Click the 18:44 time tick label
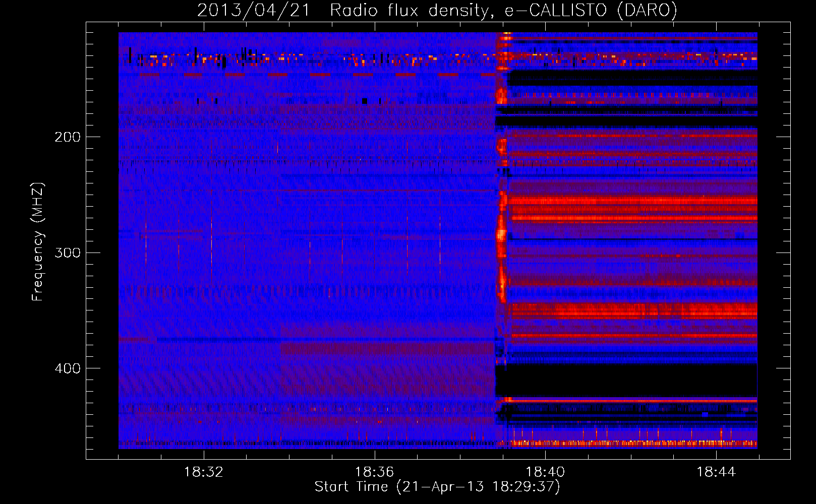Screen dimensions: 816x504 [x=716, y=472]
